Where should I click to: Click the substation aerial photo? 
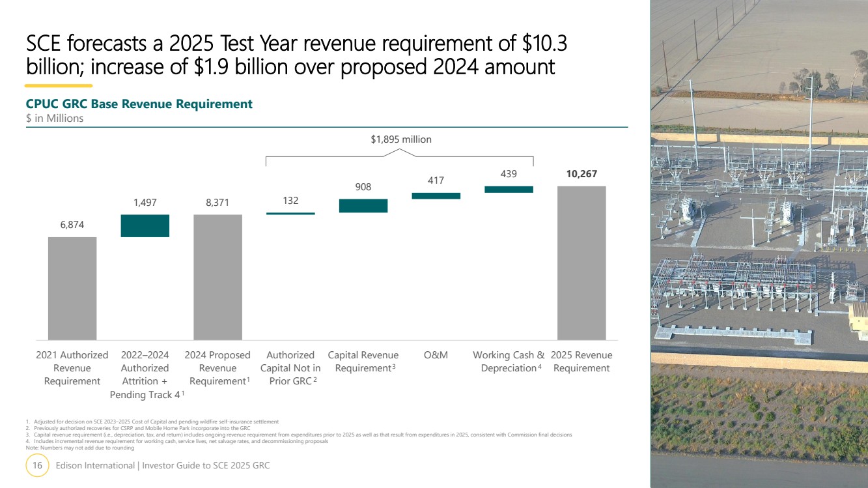pyautogui.click(x=759, y=244)
